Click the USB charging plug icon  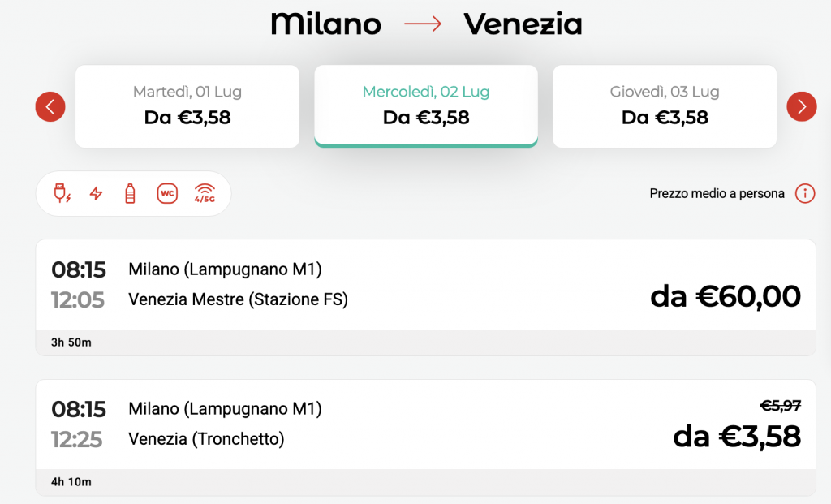(x=62, y=193)
